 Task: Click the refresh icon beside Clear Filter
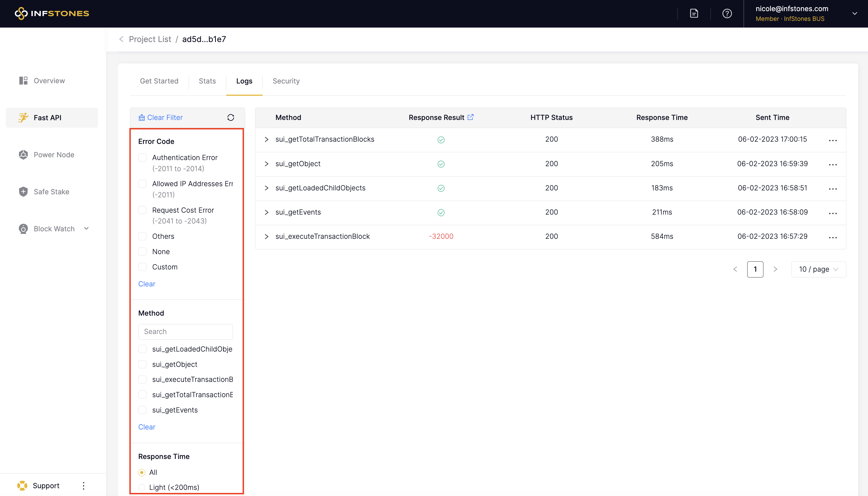230,117
